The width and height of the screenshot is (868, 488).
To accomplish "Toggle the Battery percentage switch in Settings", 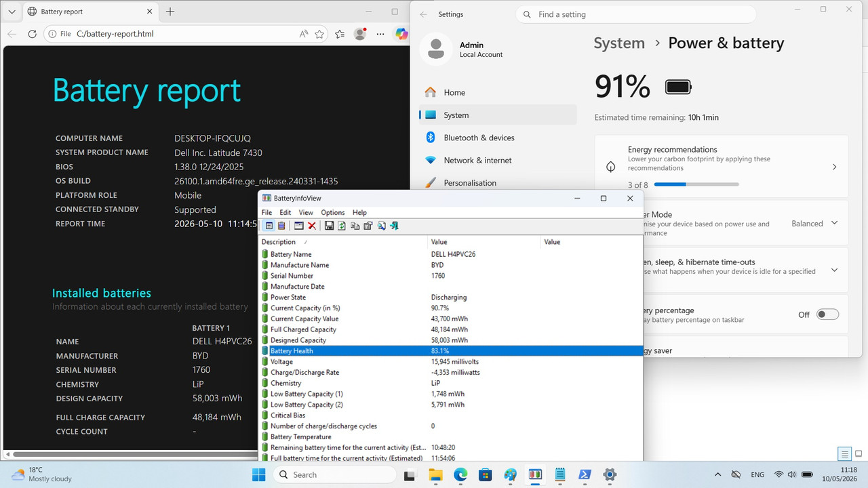I will point(827,314).
